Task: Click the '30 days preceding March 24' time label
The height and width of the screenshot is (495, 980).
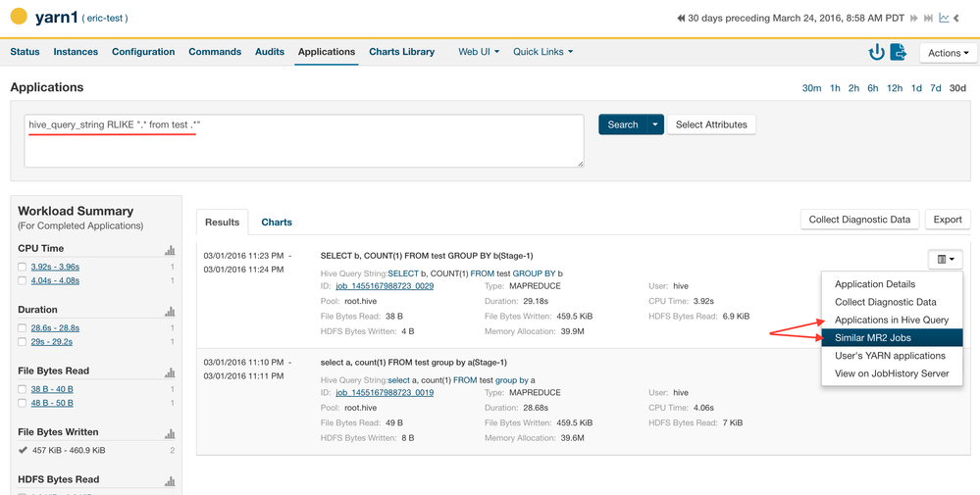Action: pyautogui.click(x=796, y=18)
